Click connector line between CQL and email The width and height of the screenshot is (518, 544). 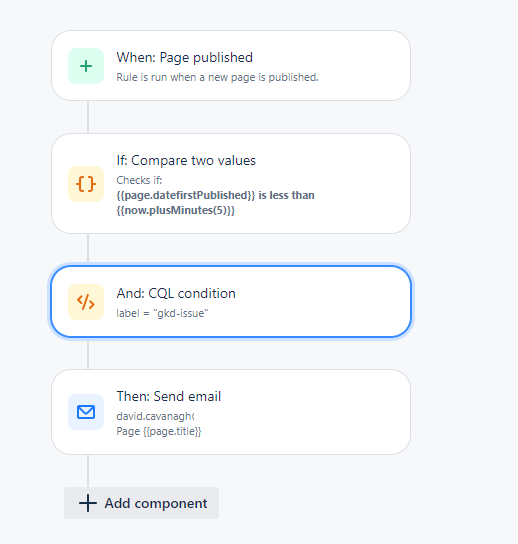[x=88, y=354]
